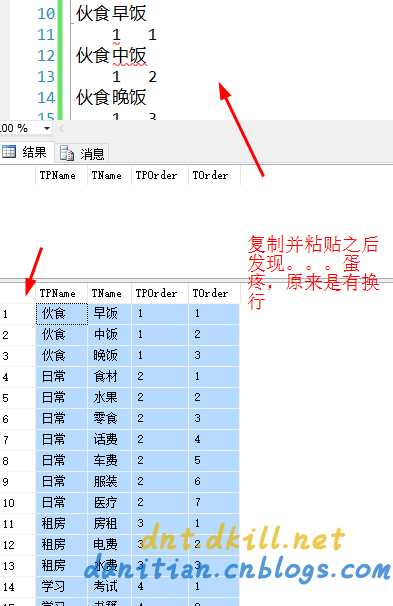Click the 车费 cell
393x606 pixels.
110,460
